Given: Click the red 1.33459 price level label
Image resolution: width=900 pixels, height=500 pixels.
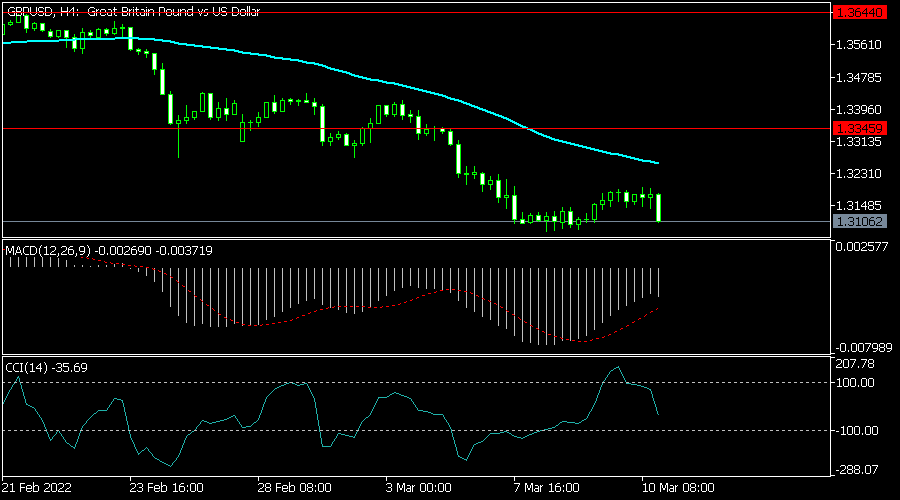Looking at the screenshot, I should click(859, 128).
